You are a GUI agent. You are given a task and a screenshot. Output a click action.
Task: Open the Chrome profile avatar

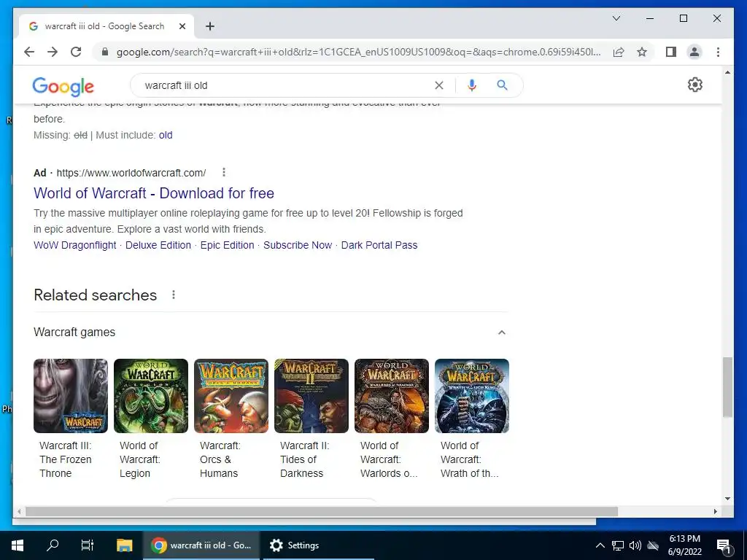[694, 52]
